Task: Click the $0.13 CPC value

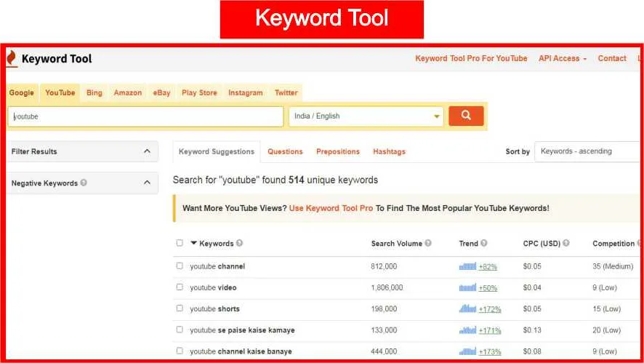Action: tap(532, 330)
